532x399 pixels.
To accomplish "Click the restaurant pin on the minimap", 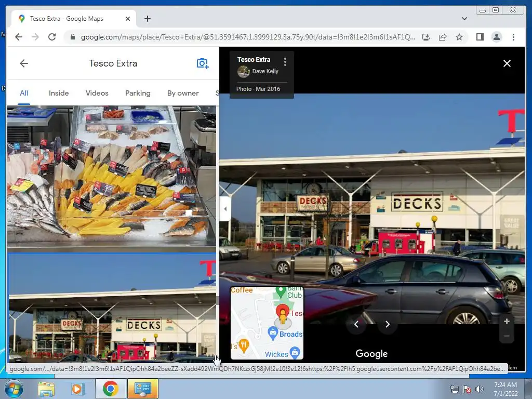I will 244,345.
